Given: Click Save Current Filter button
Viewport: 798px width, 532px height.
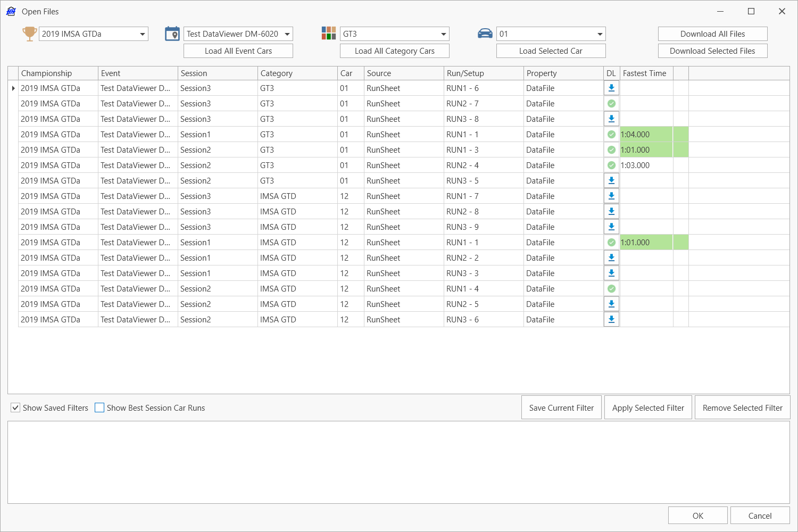Looking at the screenshot, I should tap(561, 408).
